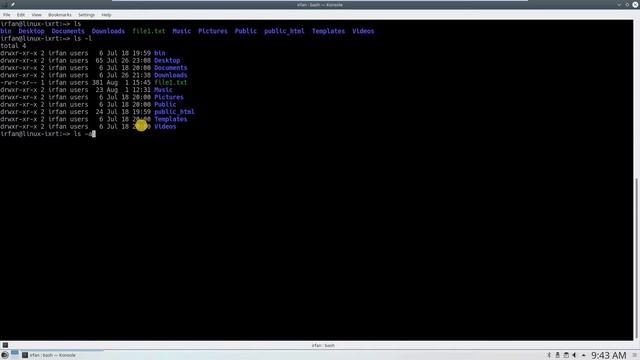Click the pin icon in the title bar

coord(13,4)
